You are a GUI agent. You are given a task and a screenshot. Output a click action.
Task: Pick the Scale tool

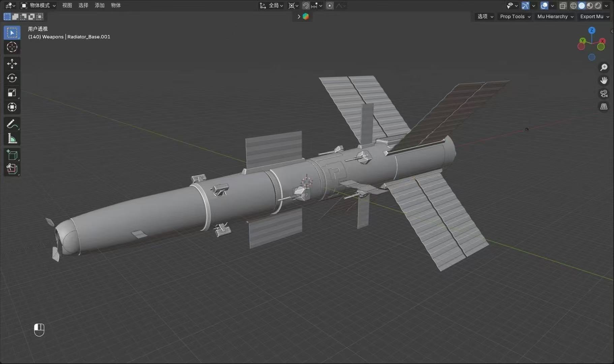coord(12,93)
